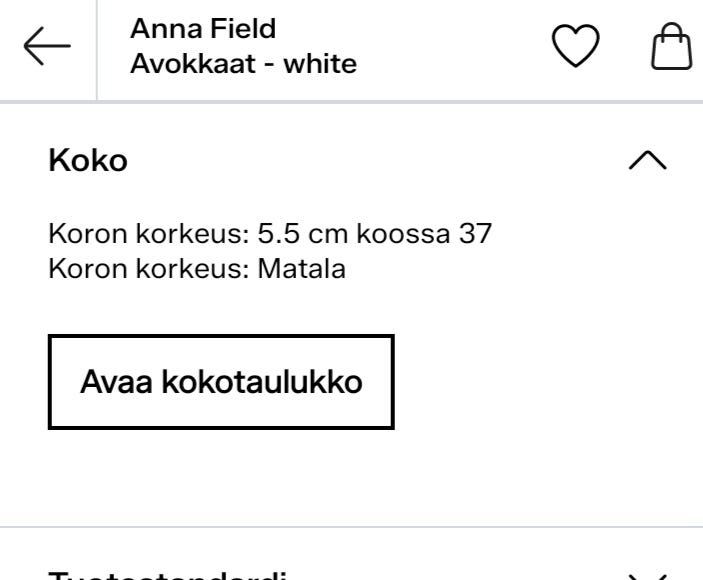The width and height of the screenshot is (703, 580).
Task: Tap the white color name in the header
Action: 320,64
